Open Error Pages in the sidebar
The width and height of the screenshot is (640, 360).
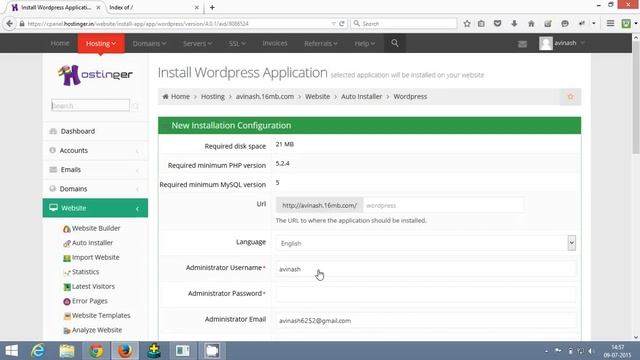tap(85, 301)
